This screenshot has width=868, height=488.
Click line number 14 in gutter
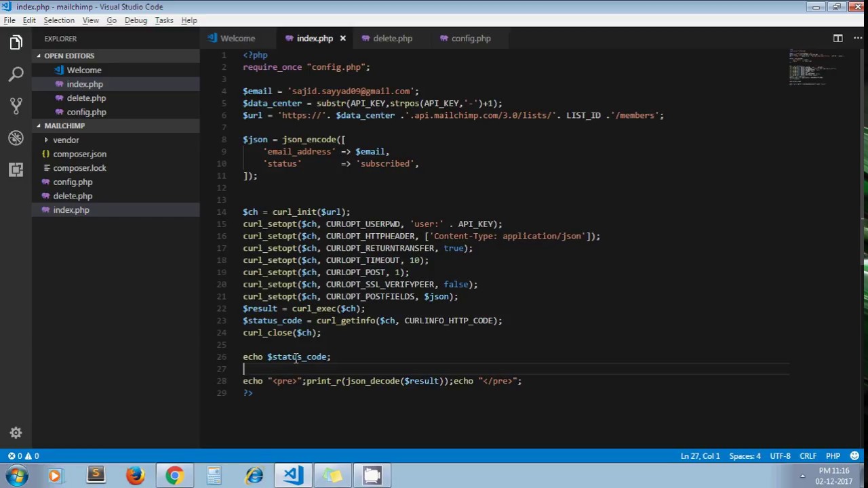tap(222, 212)
